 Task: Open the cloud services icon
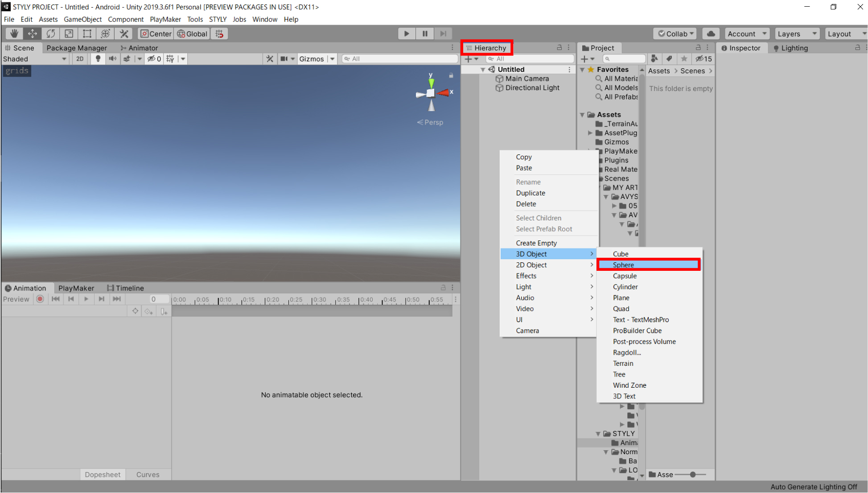(x=711, y=33)
